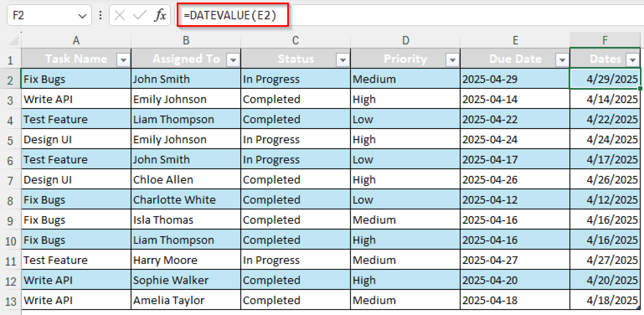644x315 pixels.
Task: Confirm entry with the checkmark icon
Action: (x=139, y=15)
